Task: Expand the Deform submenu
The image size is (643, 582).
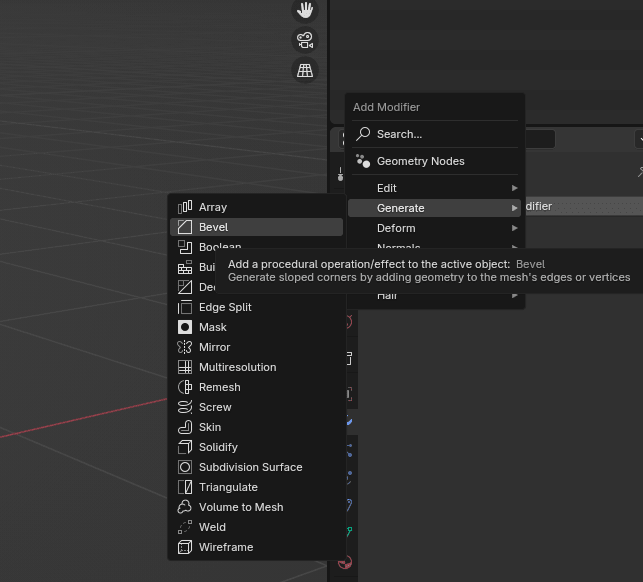Action: [x=434, y=228]
